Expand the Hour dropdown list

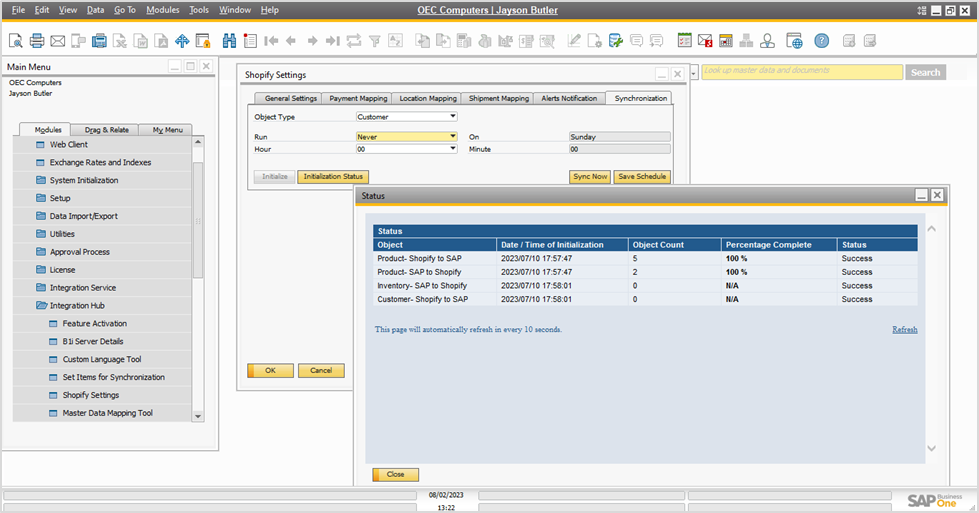pos(452,149)
